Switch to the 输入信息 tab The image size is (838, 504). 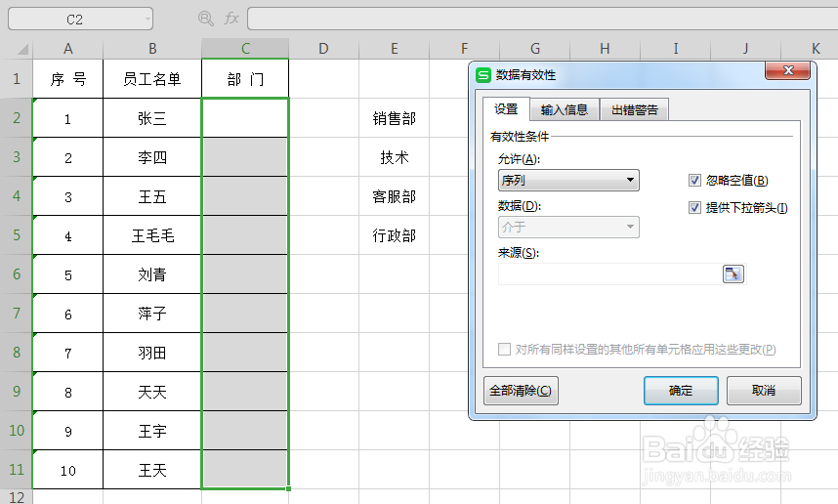pos(565,110)
